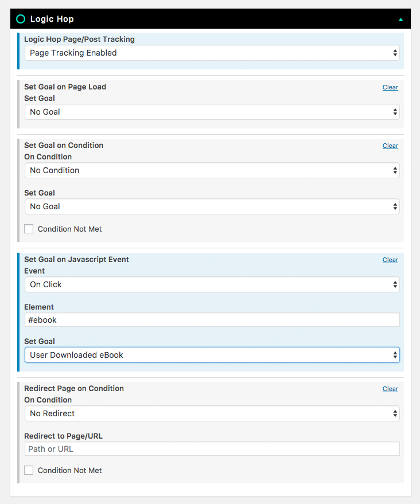420x504 pixels.
Task: Open the User Downloaded eBook goal dropdown
Action: [212, 355]
